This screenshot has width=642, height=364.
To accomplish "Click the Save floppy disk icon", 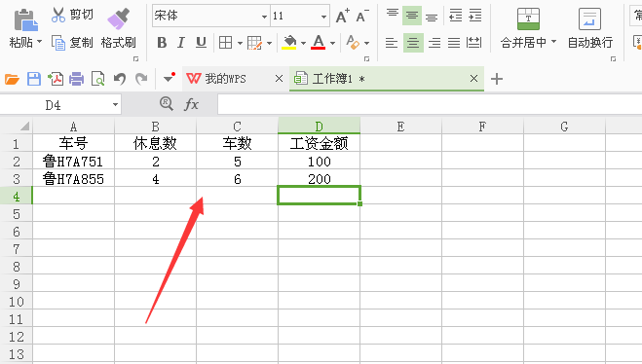I will pyautogui.click(x=34, y=79).
